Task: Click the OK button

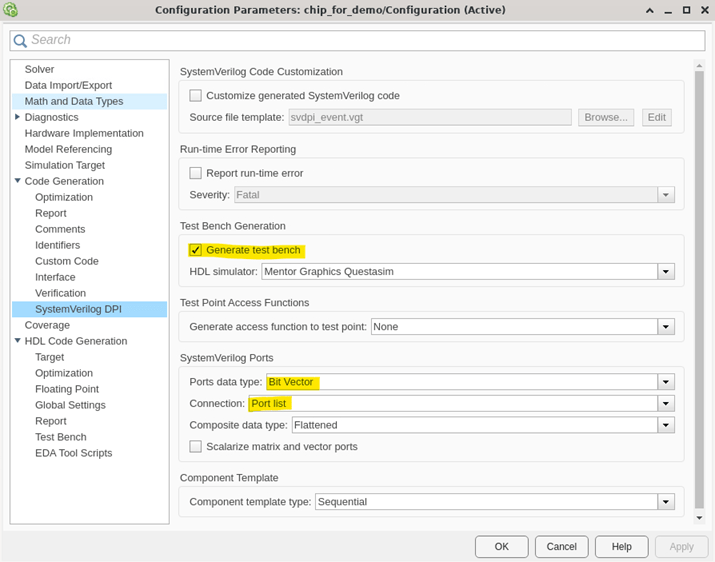Action: pos(501,547)
